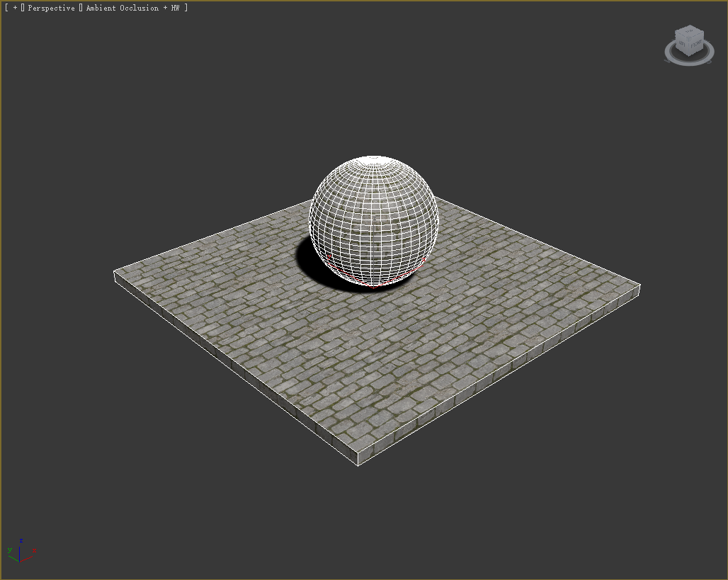
Task: Click the Top face of the ViewCube
Action: pos(688,33)
